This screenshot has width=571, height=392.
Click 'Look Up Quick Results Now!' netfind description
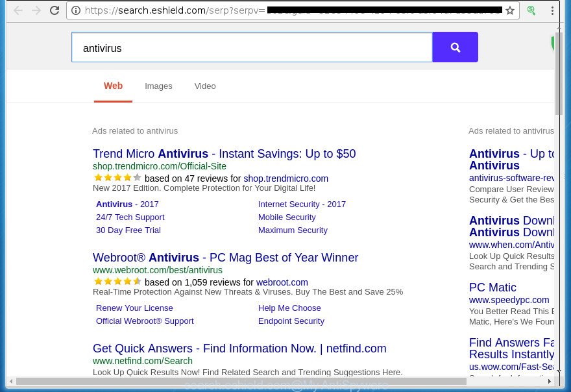click(248, 373)
